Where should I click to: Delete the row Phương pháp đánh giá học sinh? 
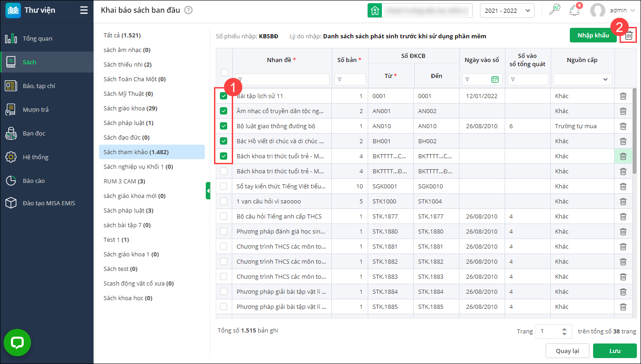[623, 232]
